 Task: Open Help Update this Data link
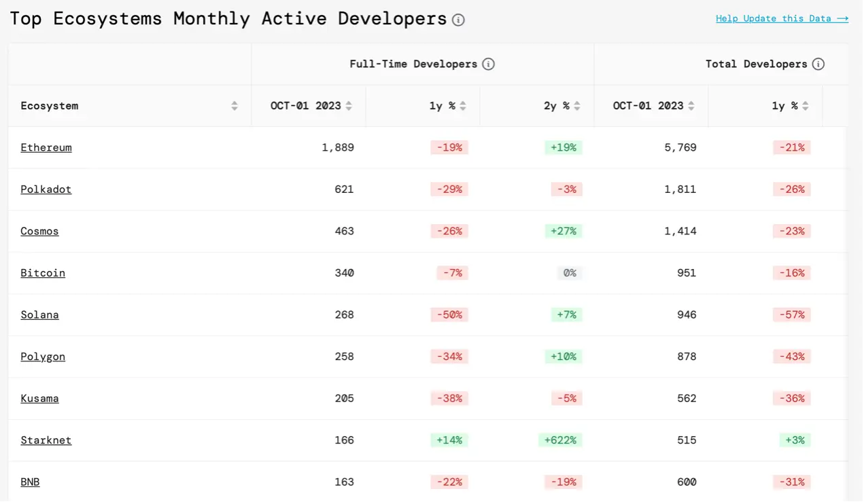(782, 18)
